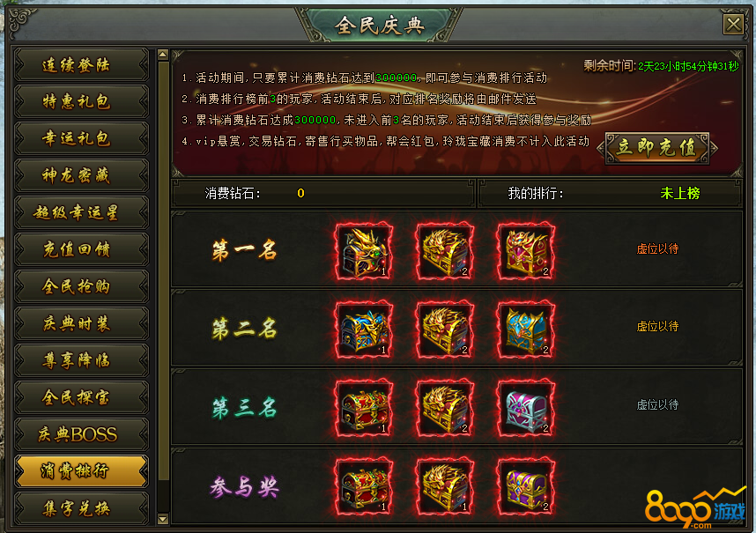The image size is (756, 533).
Task: Select the 集字兑换 tab
Action: coord(81,508)
